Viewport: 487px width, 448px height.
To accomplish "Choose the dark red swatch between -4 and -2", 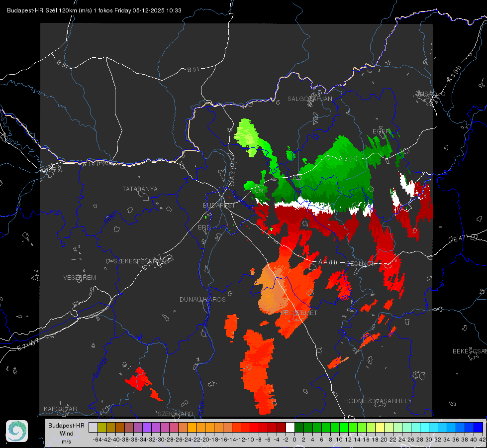I will click(281, 427).
